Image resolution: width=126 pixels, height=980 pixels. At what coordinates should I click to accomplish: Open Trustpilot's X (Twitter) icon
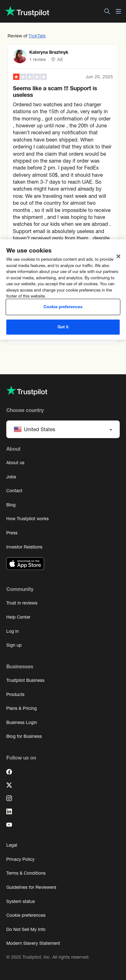(x=9, y=785)
